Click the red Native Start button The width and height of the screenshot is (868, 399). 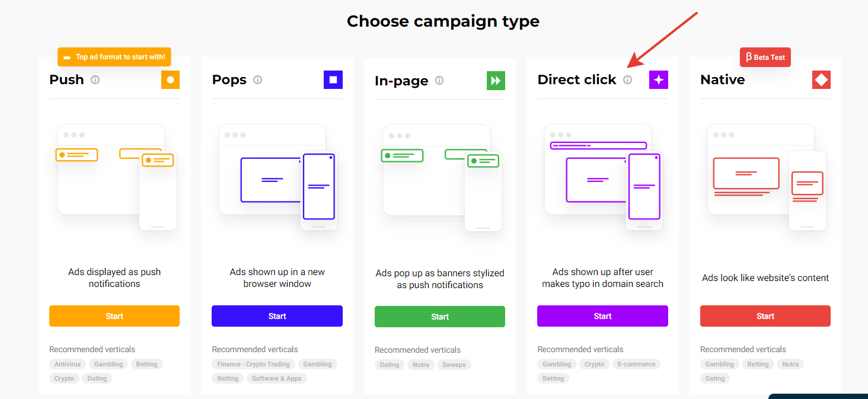point(765,316)
